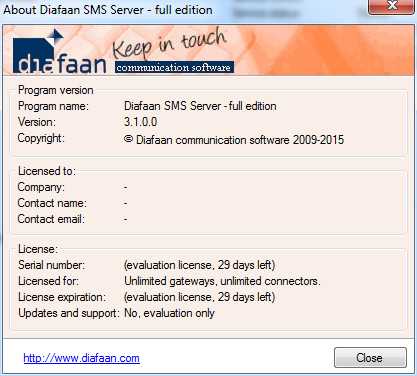This screenshot has width=417, height=376.
Task: Close the About dialog with the X button
Action: (391, 6)
